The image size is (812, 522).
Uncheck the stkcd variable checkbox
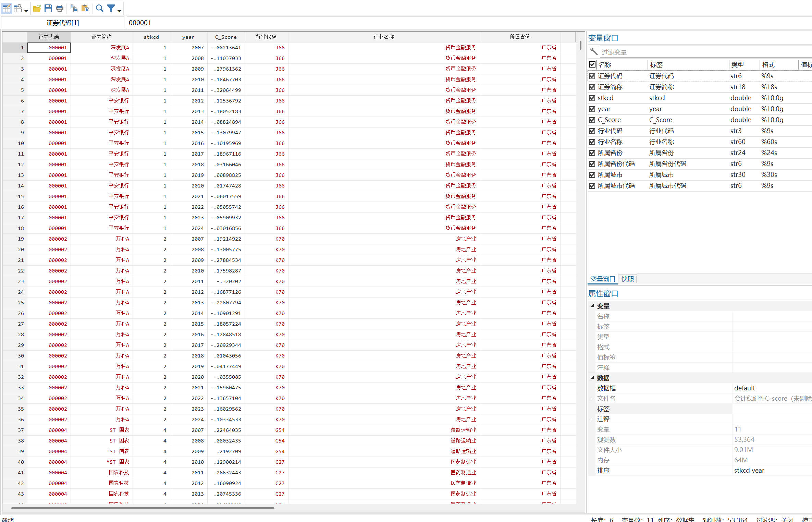592,98
